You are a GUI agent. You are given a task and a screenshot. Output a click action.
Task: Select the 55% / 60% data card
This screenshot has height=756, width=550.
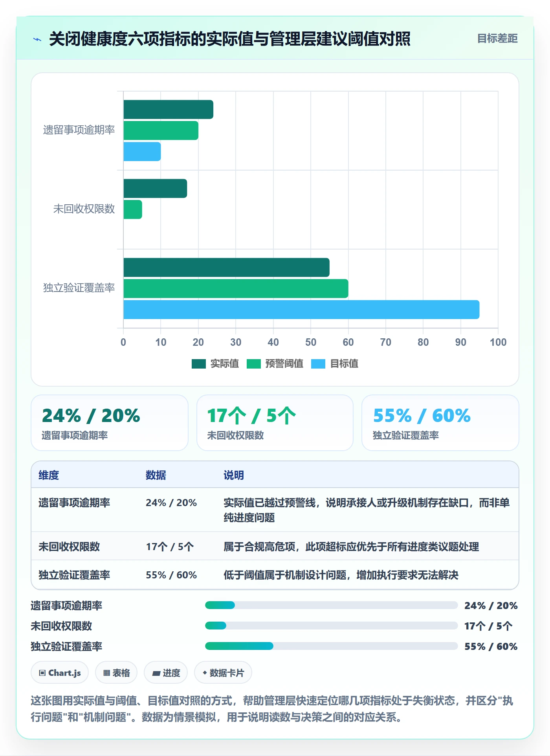[x=440, y=423]
